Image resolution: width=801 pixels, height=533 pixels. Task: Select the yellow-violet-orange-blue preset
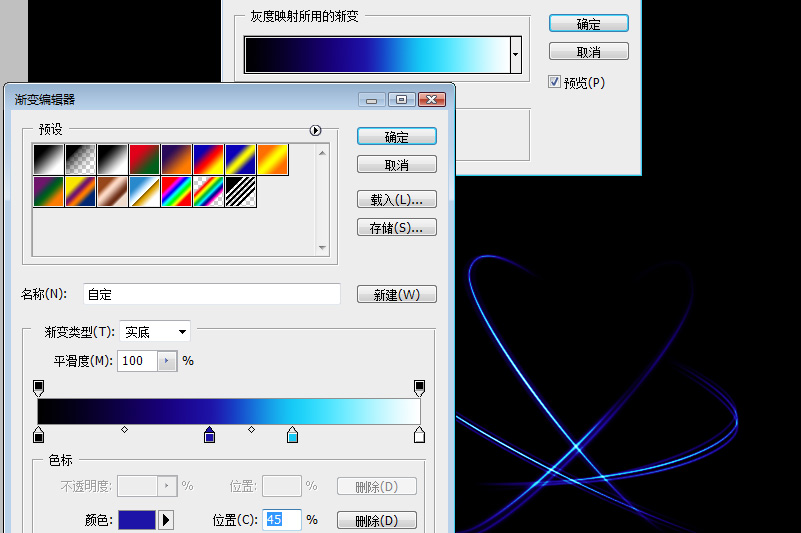click(x=80, y=192)
